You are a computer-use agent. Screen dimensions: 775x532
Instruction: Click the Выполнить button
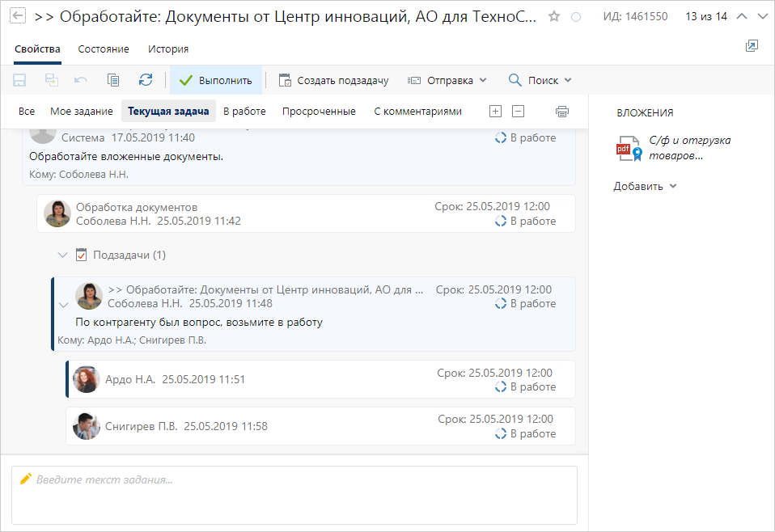[x=216, y=80]
